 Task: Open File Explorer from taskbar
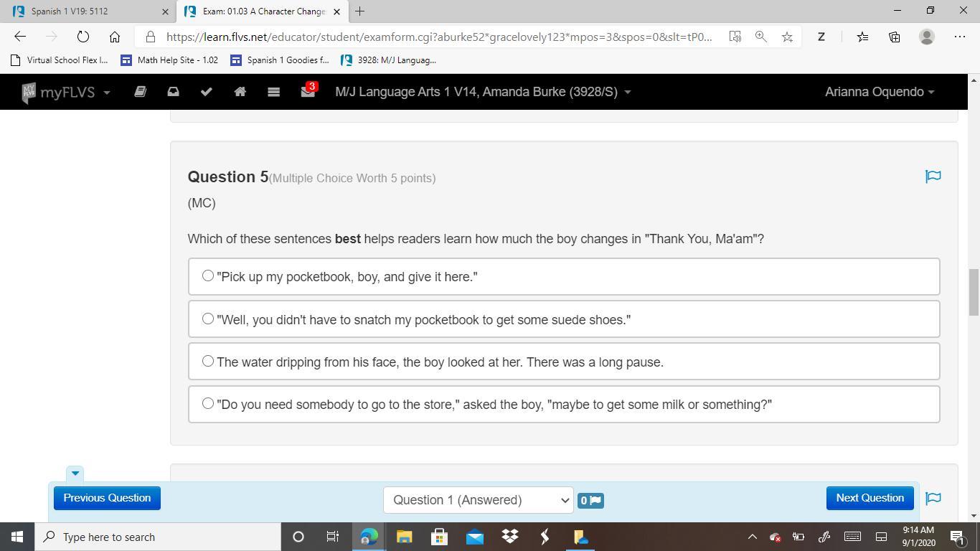(x=404, y=537)
